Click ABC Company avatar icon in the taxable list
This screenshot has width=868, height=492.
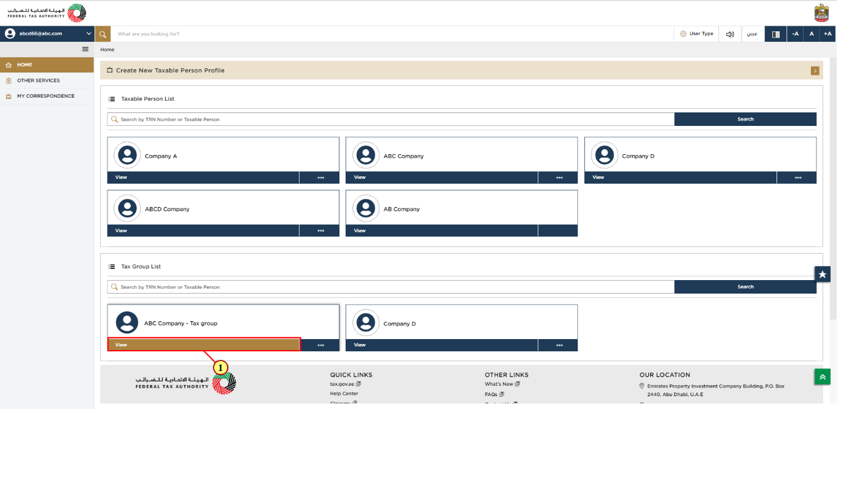[x=366, y=155]
